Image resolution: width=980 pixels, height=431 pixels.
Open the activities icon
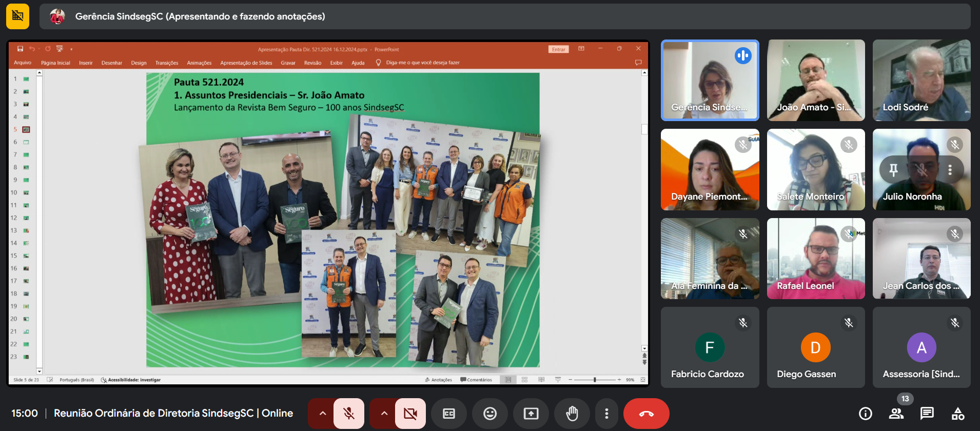click(x=957, y=414)
